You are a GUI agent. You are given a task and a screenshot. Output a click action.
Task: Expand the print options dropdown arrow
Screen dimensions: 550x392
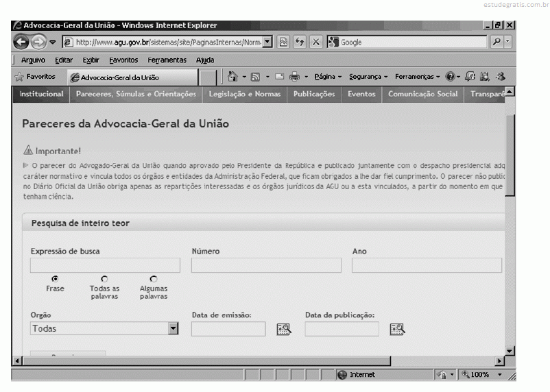306,77
